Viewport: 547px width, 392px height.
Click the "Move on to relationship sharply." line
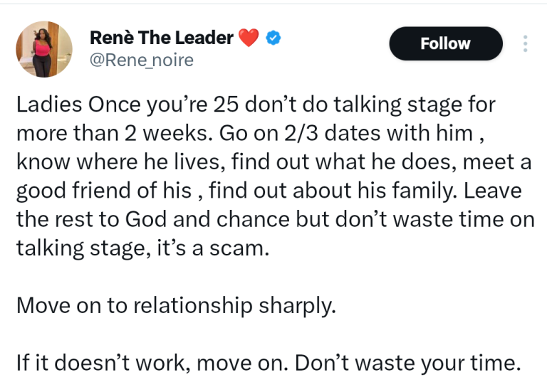point(175,305)
